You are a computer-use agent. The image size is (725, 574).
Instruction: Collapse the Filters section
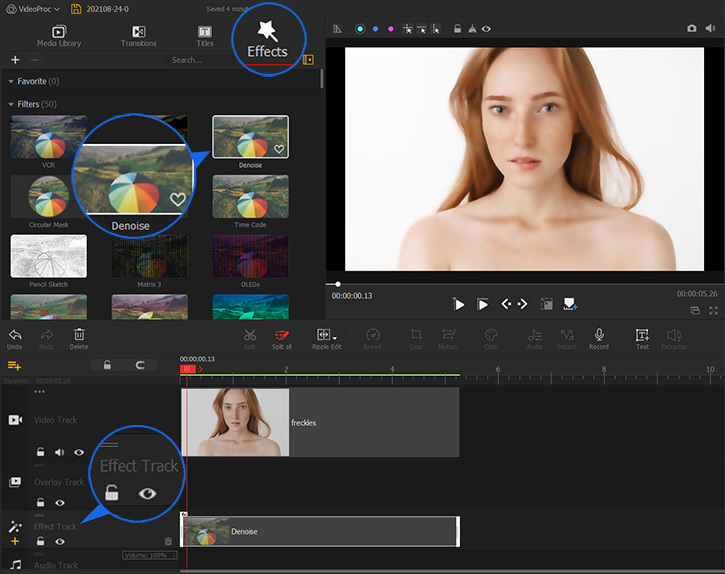click(x=11, y=104)
